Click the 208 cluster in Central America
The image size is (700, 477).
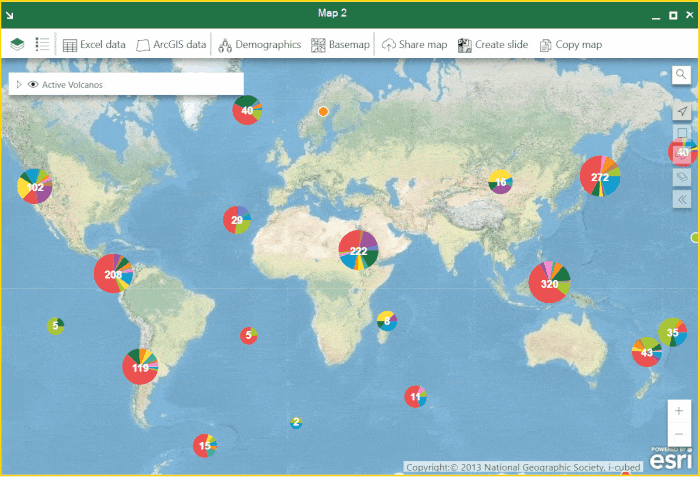(113, 273)
